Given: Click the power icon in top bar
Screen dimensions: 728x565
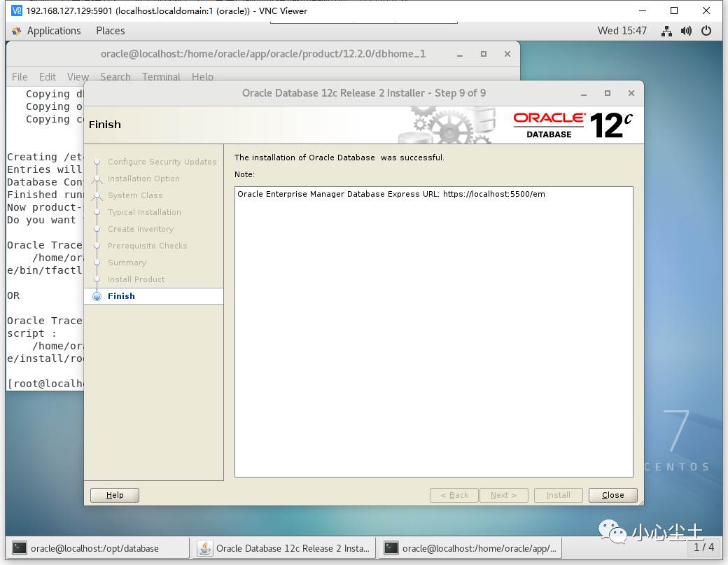Looking at the screenshot, I should pyautogui.click(x=706, y=31).
